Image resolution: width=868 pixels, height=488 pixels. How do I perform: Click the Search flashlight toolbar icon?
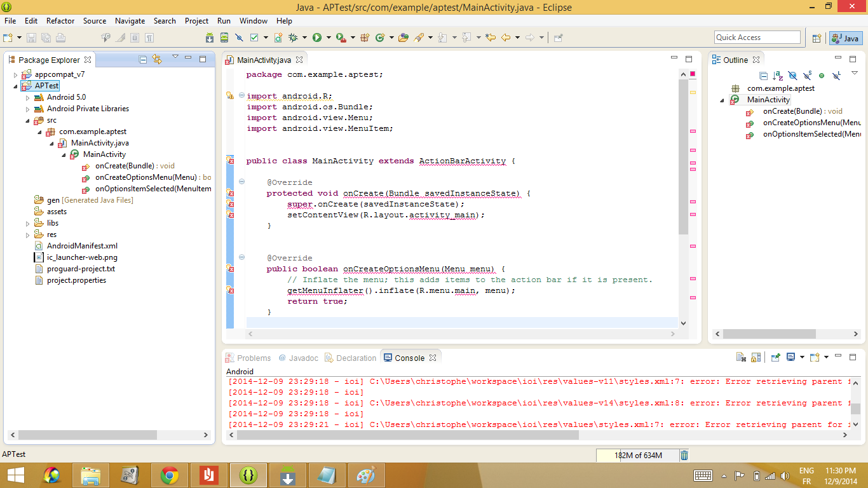[x=419, y=37]
